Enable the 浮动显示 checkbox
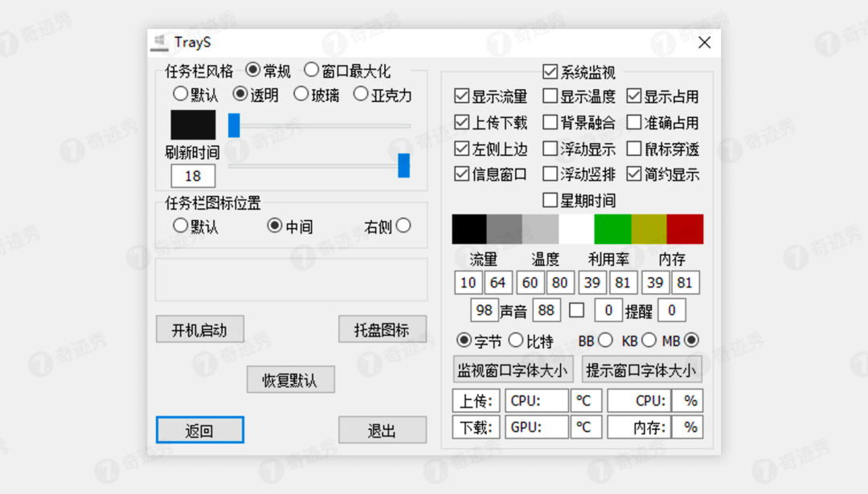Viewport: 868px width, 494px height. tap(550, 148)
